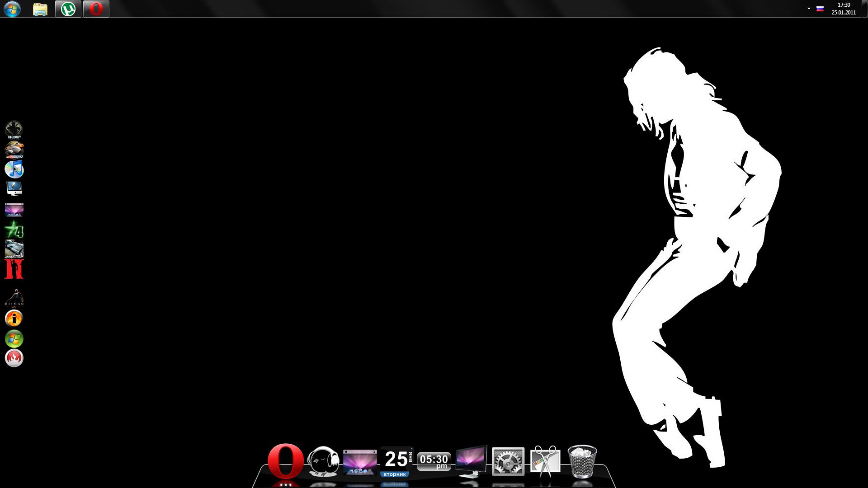Switch to uTorrent in the taskbar

pos(68,9)
